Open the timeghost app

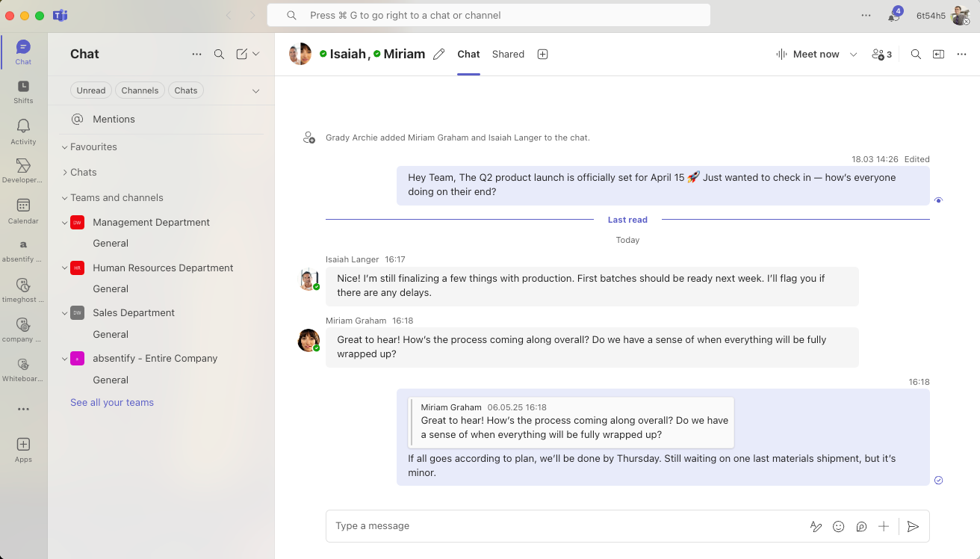[23, 290]
